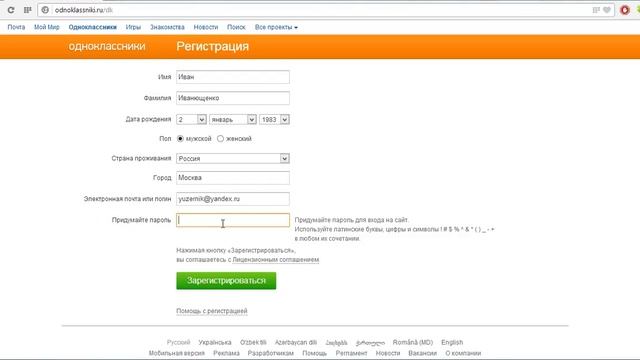Open Вакансии footer link
Image resolution: width=640 pixels, height=360 pixels.
pyautogui.click(x=422, y=353)
